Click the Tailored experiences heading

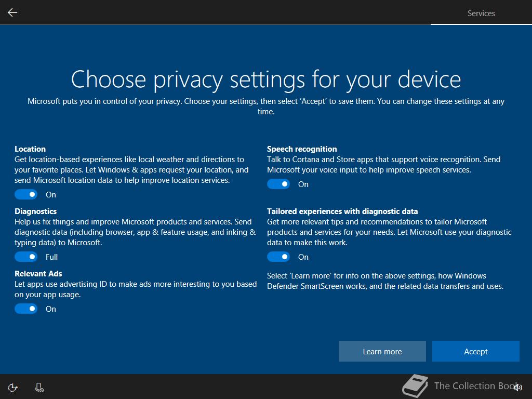(342, 211)
